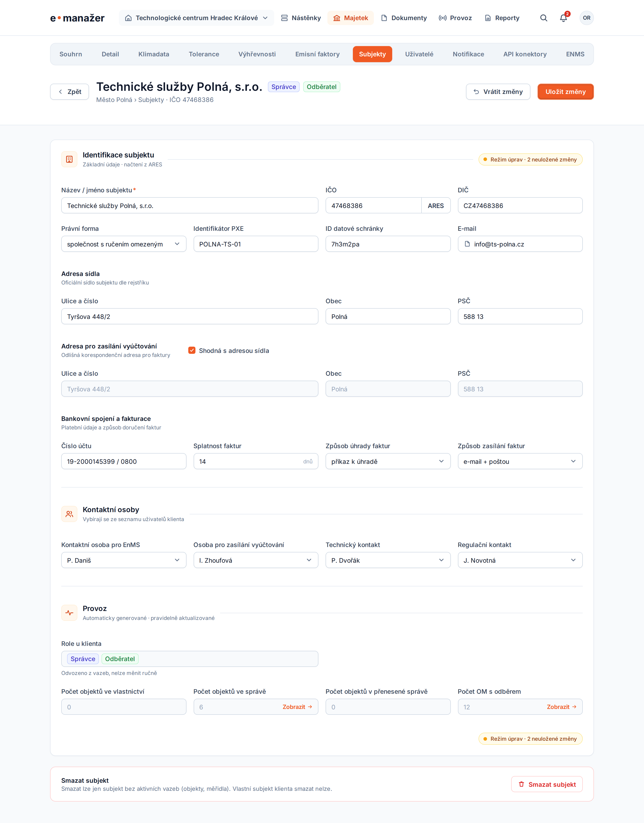Open the search magnifier icon

pyautogui.click(x=543, y=18)
